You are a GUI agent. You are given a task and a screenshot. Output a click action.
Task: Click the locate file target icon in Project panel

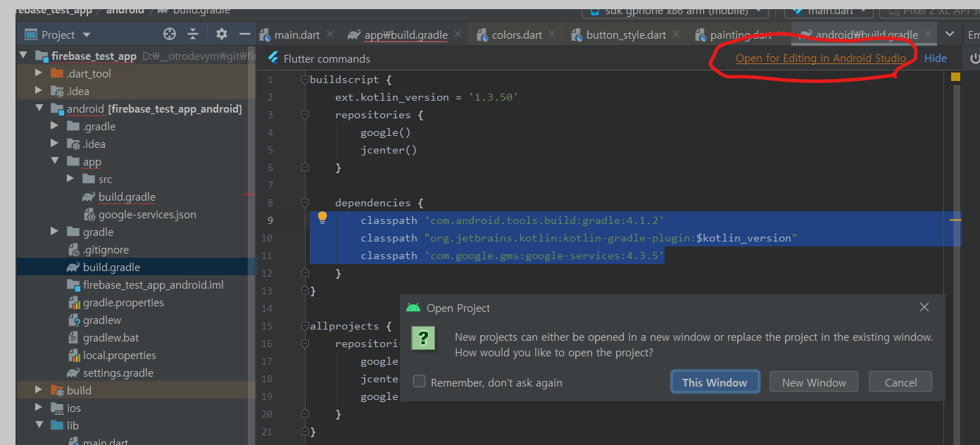pyautogui.click(x=169, y=35)
